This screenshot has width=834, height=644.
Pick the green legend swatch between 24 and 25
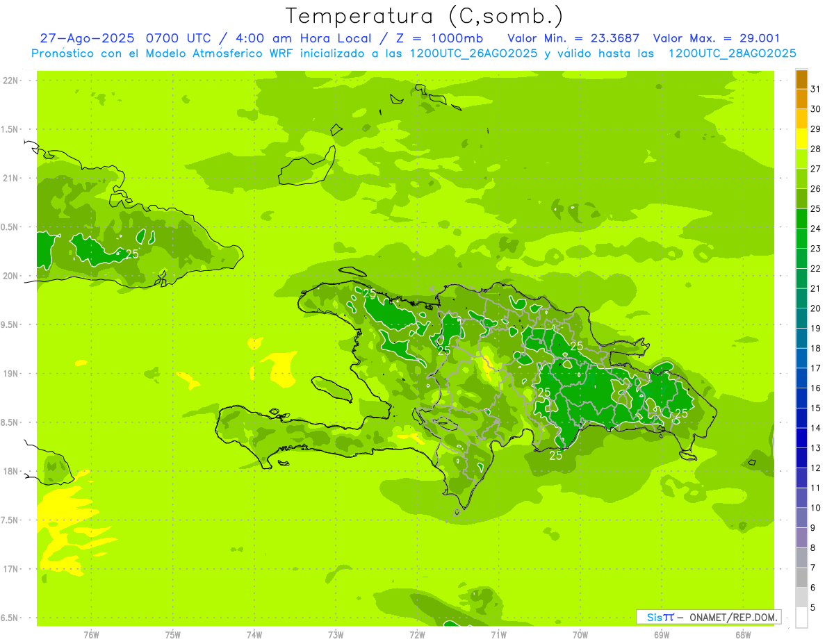click(801, 219)
